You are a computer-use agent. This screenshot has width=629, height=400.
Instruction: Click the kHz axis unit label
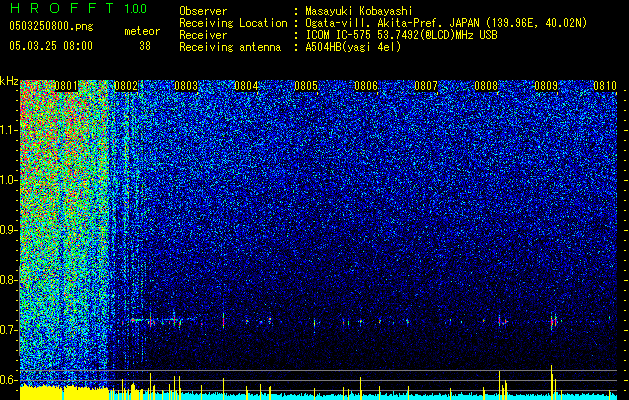click(x=9, y=81)
